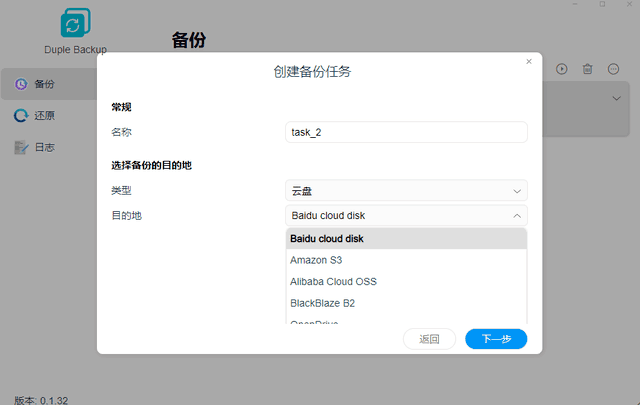Click the 常规 section heading

point(121,107)
